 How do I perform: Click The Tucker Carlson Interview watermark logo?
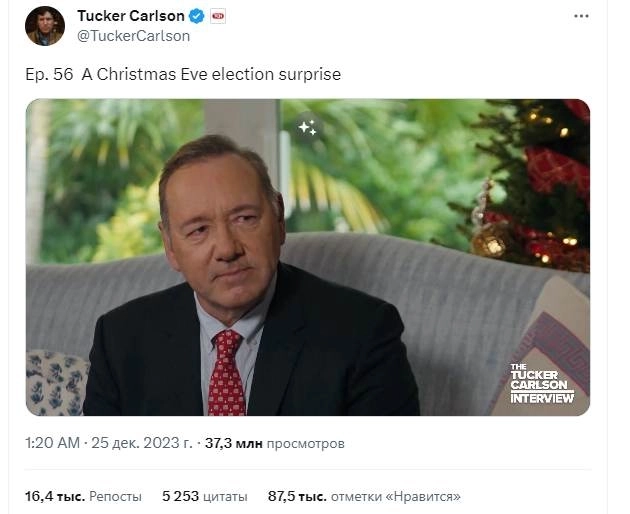point(542,384)
